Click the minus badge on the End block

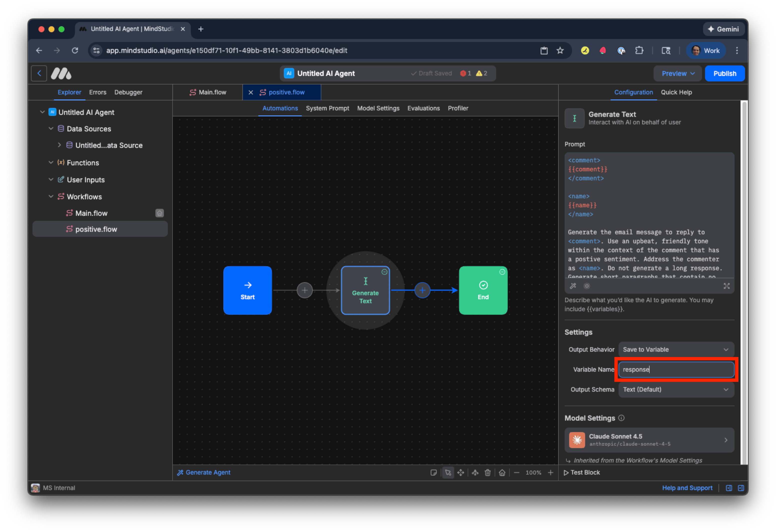[x=502, y=272]
